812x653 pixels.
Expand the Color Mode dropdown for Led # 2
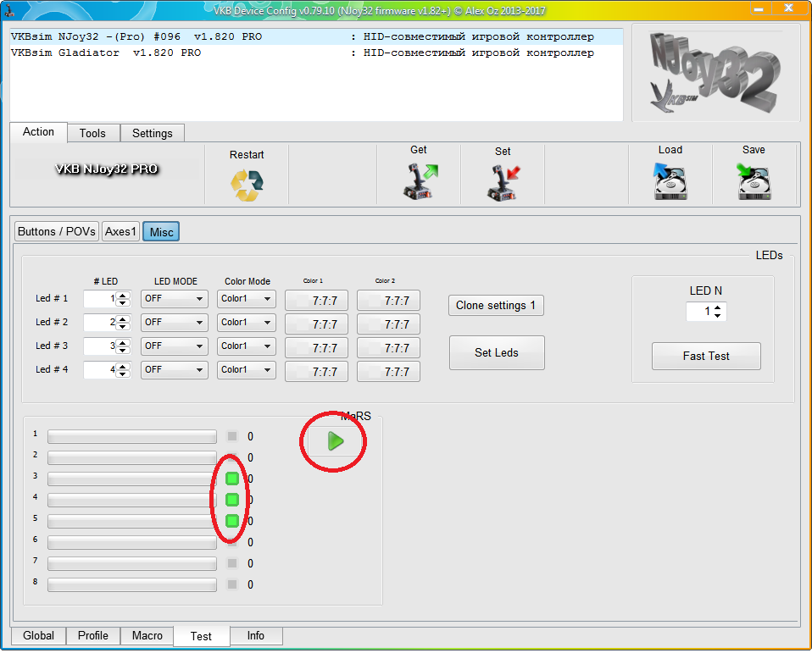(246, 323)
